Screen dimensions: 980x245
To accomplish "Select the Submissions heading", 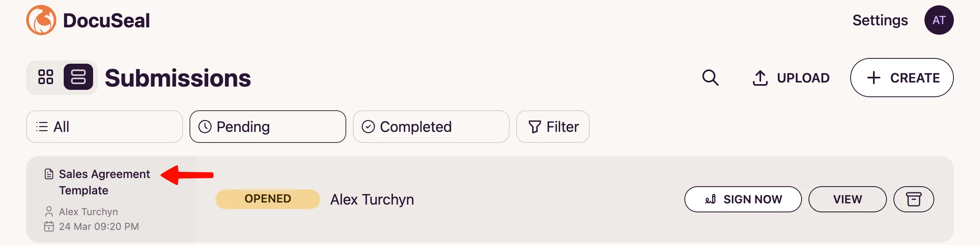I will tap(178, 78).
